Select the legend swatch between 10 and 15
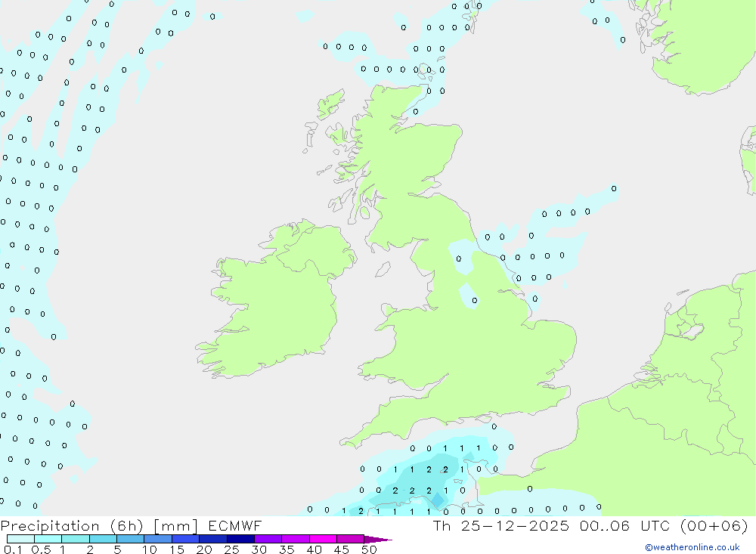Image resolution: width=756 pixels, height=554 pixels. pos(158,539)
